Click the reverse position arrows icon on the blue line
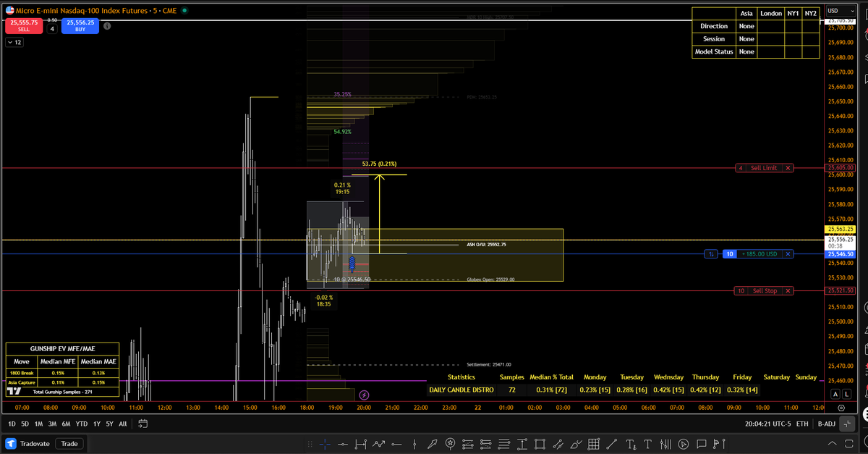Viewport: 868px width, 454px height. [712, 254]
